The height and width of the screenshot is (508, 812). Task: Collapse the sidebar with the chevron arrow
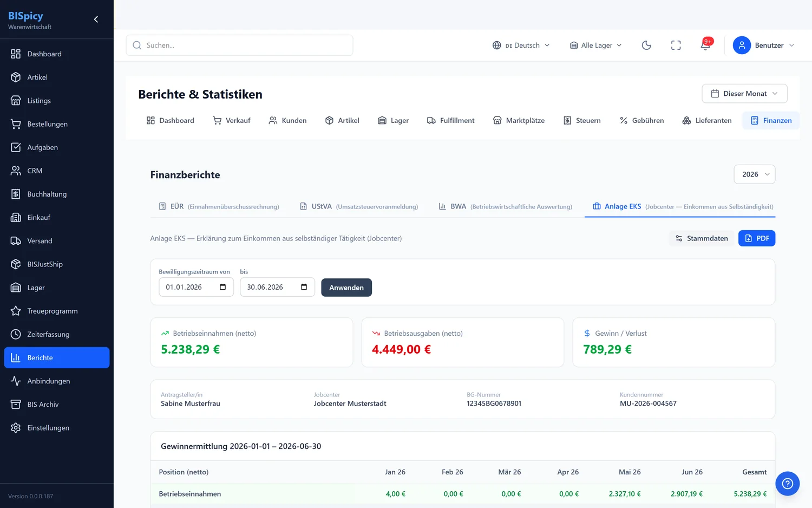96,19
